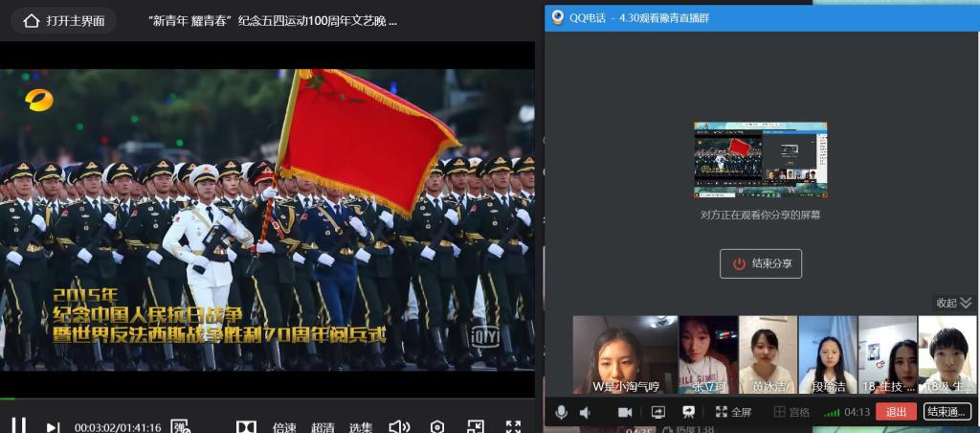The width and height of the screenshot is (980, 433).
Task: Turn on camera in QQ call
Action: point(625,412)
